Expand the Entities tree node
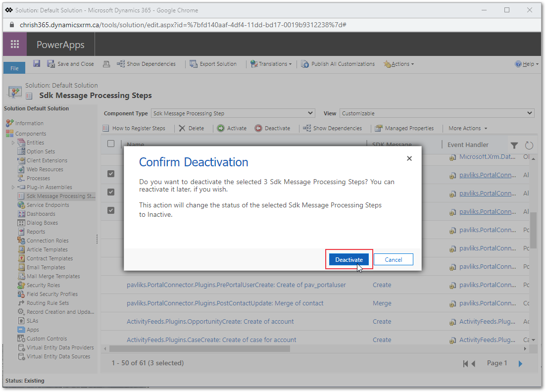The image size is (546, 392). coord(13,143)
